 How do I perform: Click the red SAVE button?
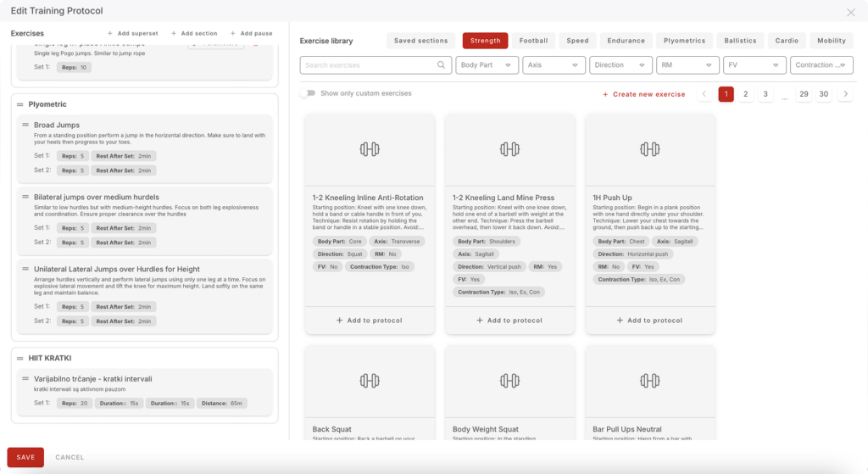pyautogui.click(x=25, y=457)
